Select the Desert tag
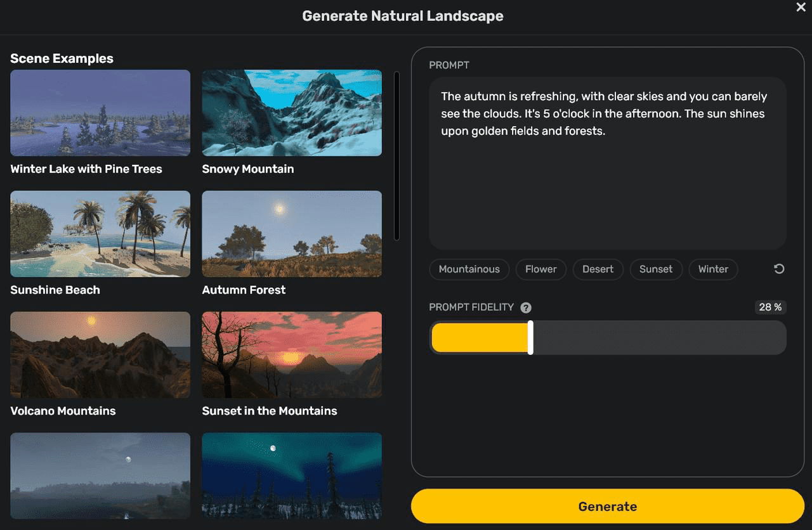 pos(598,269)
